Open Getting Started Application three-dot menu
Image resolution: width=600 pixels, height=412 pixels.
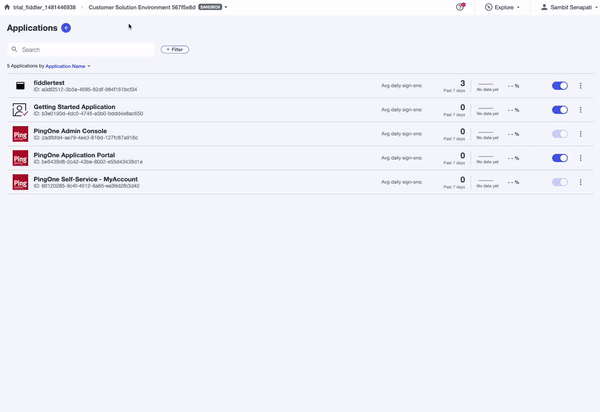pyautogui.click(x=580, y=110)
